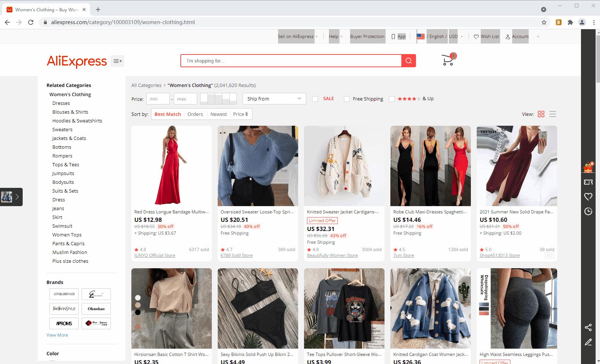
Task: Click the red search magnifier button
Action: pyautogui.click(x=409, y=61)
